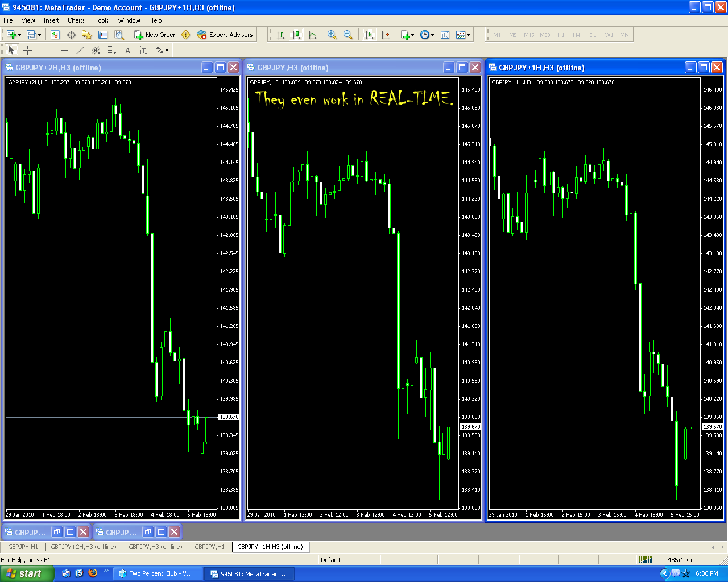Select the Text tool

click(x=127, y=50)
